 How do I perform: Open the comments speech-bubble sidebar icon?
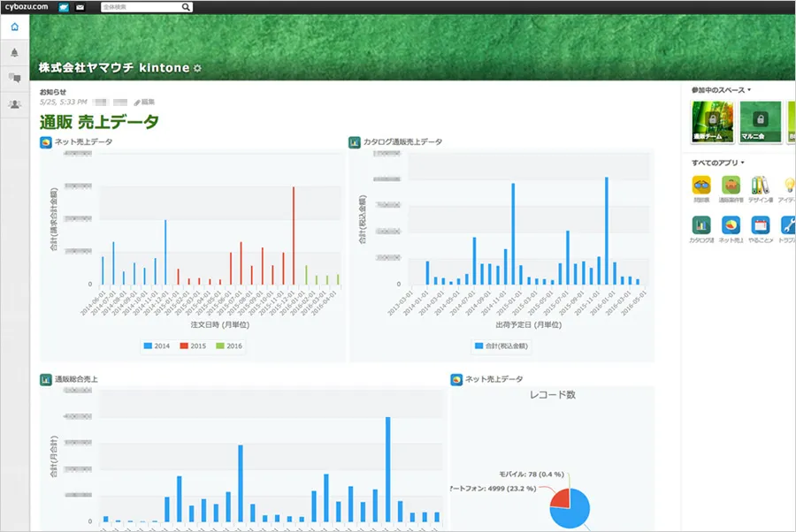pos(14,78)
